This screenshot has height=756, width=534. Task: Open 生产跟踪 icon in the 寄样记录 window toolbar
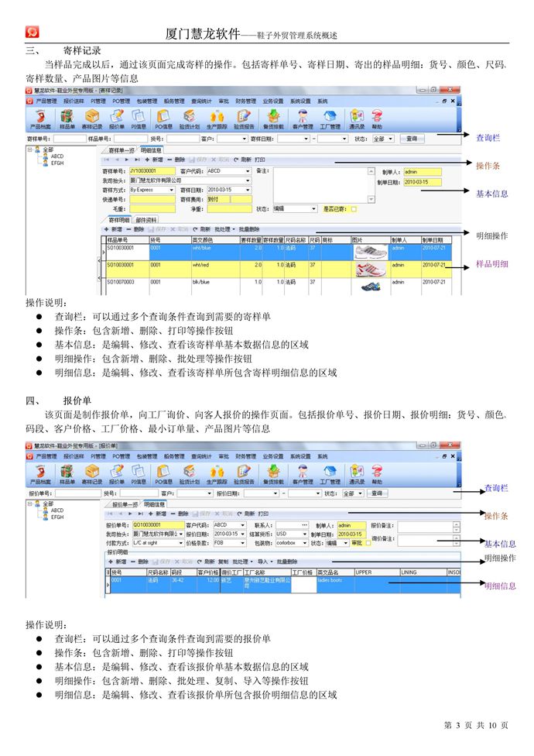pos(217,118)
